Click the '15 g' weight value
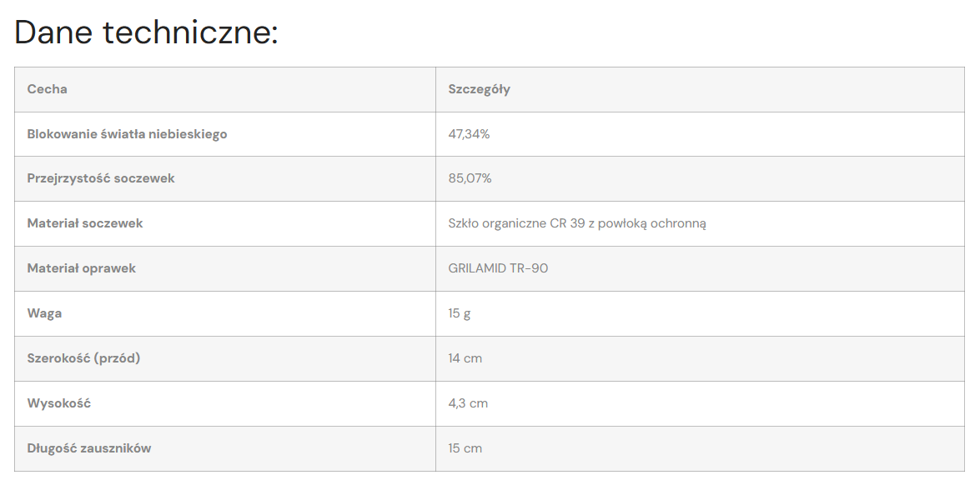Screen dimensions: 980x485 pyautogui.click(x=460, y=313)
